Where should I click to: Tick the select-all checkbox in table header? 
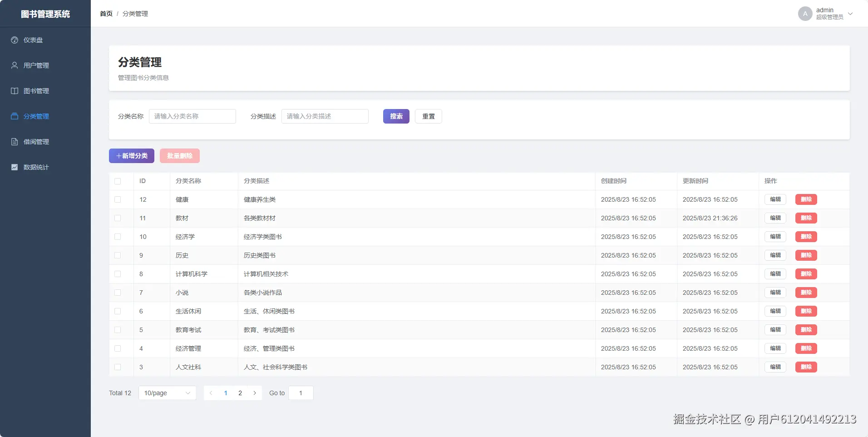tap(118, 181)
